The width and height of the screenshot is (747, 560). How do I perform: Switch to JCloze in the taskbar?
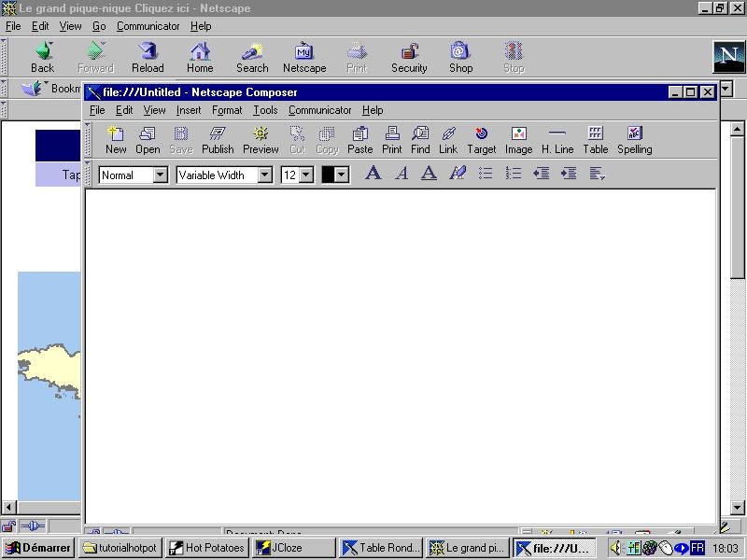pos(293,548)
